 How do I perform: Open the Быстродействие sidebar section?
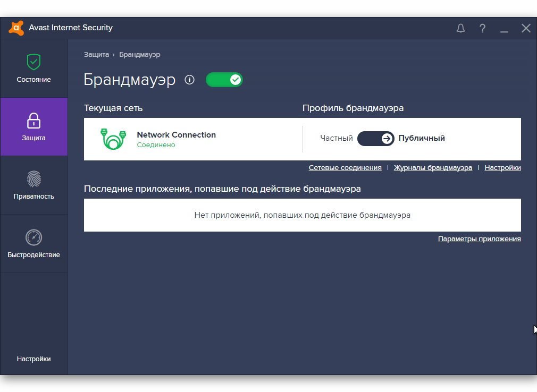point(34,244)
